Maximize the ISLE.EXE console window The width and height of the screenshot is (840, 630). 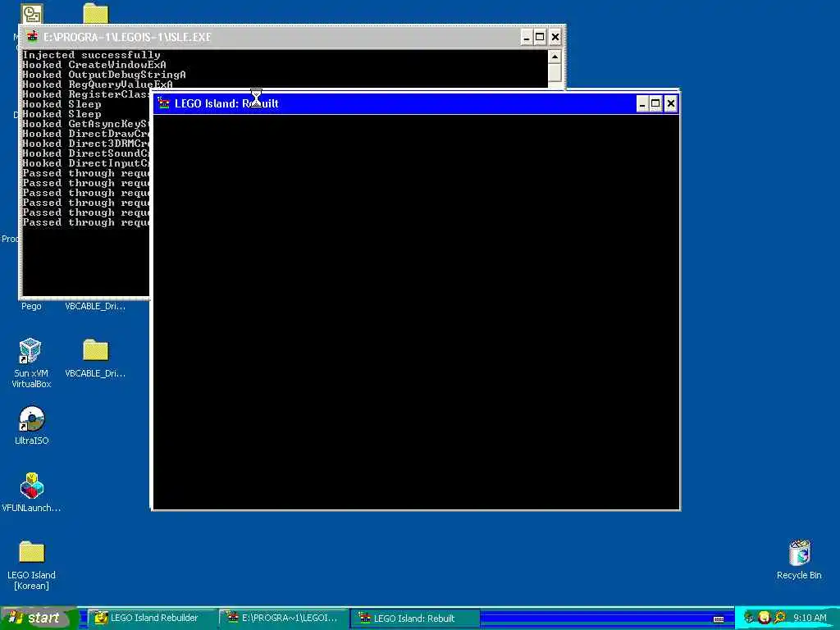tap(540, 37)
